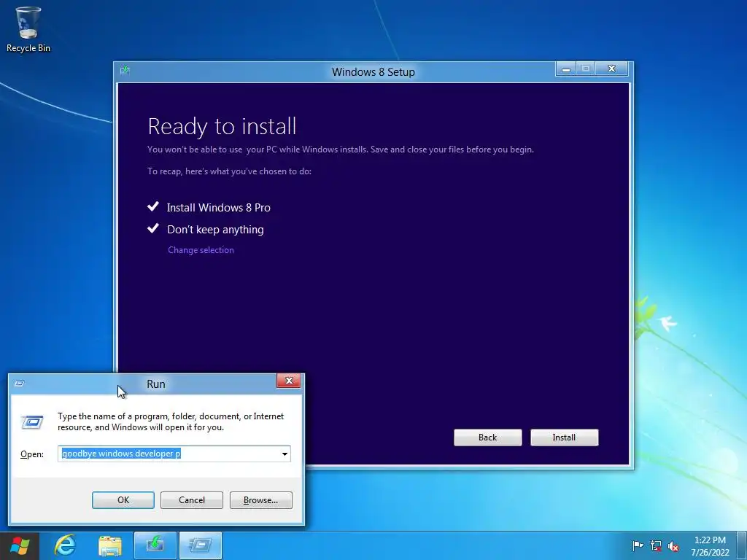The height and width of the screenshot is (560, 747).
Task: Click the Run program icon beside the description
Action: coord(32,422)
